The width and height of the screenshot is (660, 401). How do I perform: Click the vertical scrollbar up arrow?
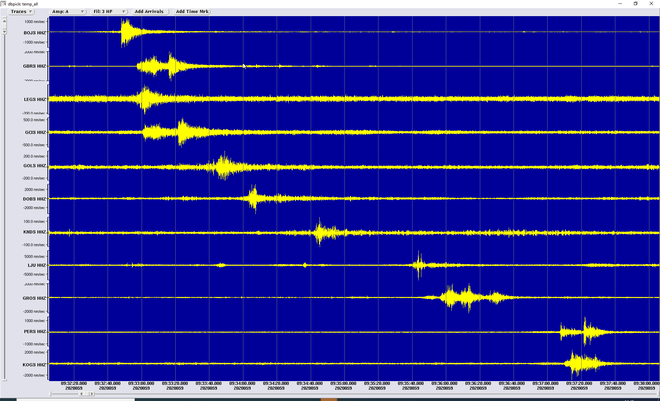click(4, 21)
